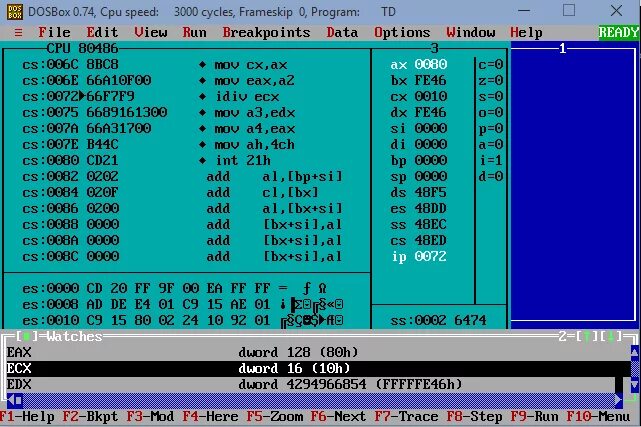
Task: Select the es:0008 memory dump row
Action: coord(183,304)
